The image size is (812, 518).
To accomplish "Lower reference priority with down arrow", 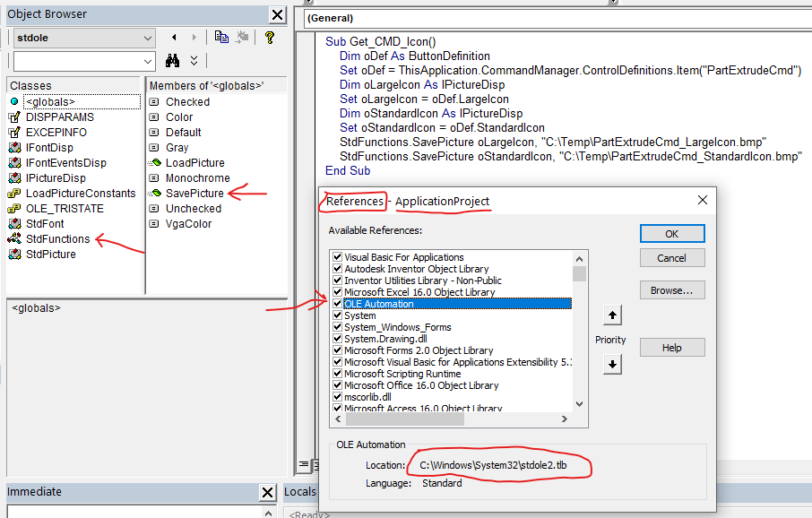I will (x=611, y=365).
